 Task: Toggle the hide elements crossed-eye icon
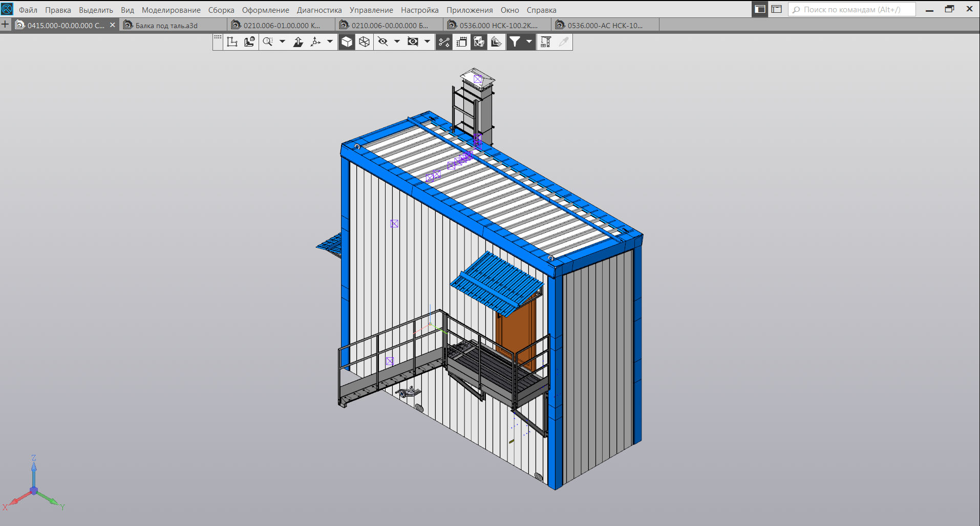pos(382,42)
